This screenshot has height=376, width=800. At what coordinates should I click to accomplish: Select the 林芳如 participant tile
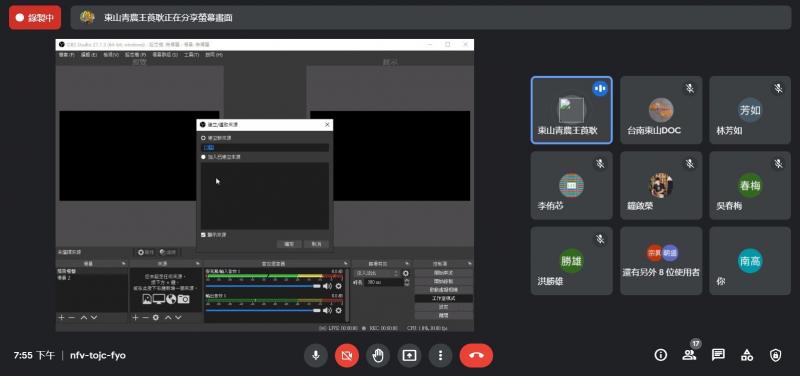click(x=750, y=110)
